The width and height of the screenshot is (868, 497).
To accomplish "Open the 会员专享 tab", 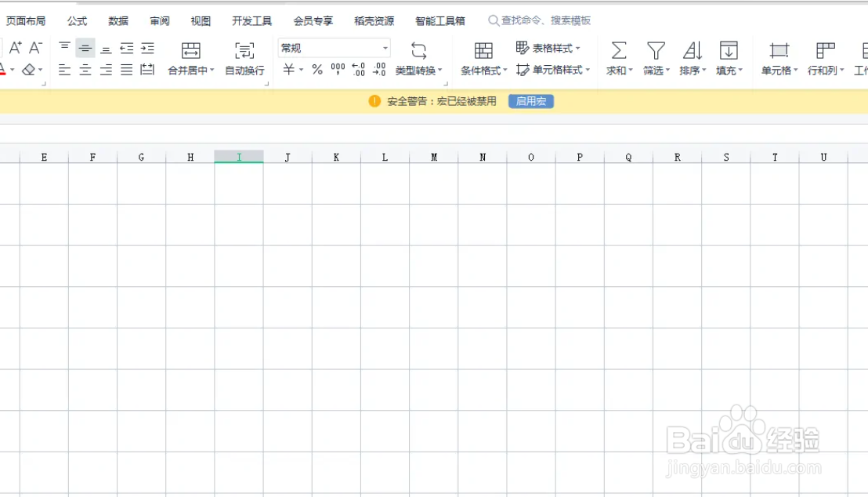I will [x=313, y=21].
